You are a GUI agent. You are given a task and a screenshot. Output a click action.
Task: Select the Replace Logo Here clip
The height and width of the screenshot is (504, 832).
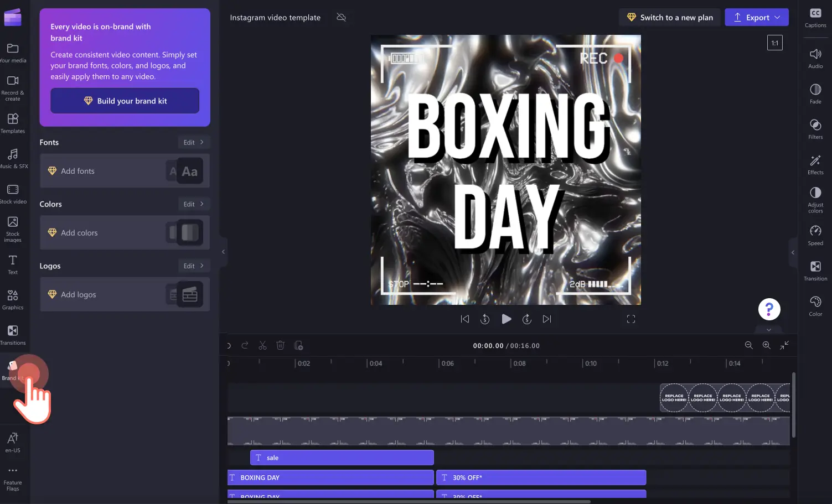725,398
